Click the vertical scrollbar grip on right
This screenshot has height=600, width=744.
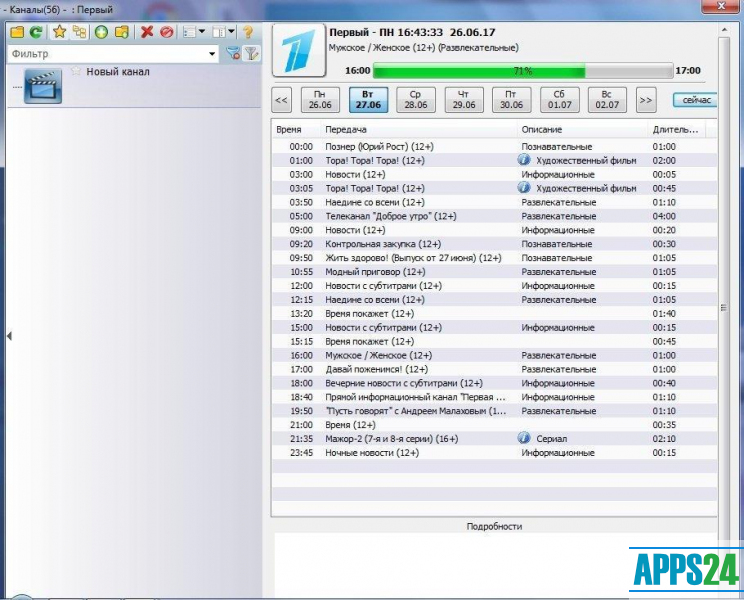point(724,307)
